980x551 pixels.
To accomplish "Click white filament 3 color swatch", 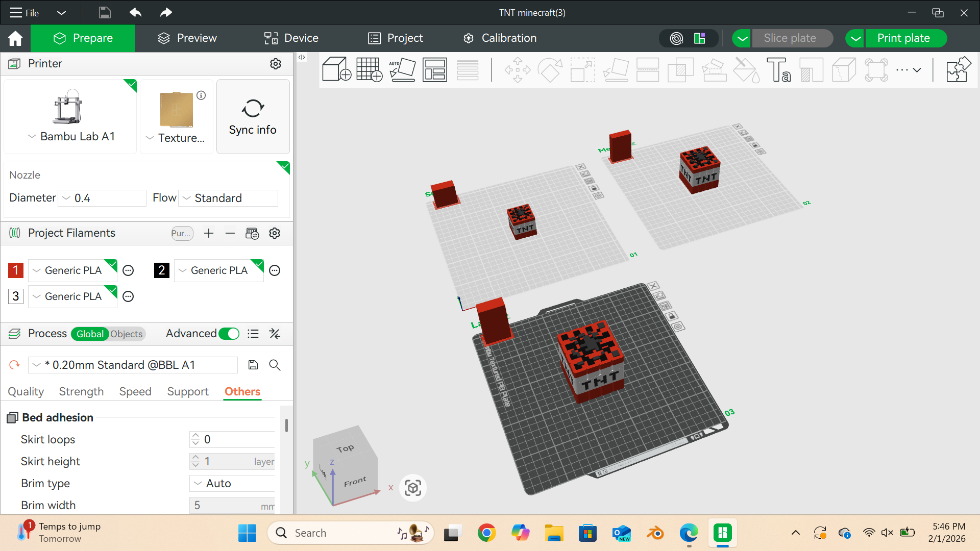I will (x=15, y=296).
